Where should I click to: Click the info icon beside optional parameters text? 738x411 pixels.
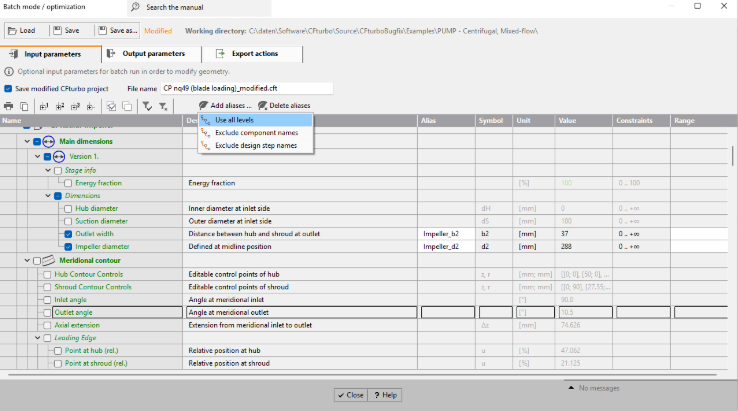8,72
